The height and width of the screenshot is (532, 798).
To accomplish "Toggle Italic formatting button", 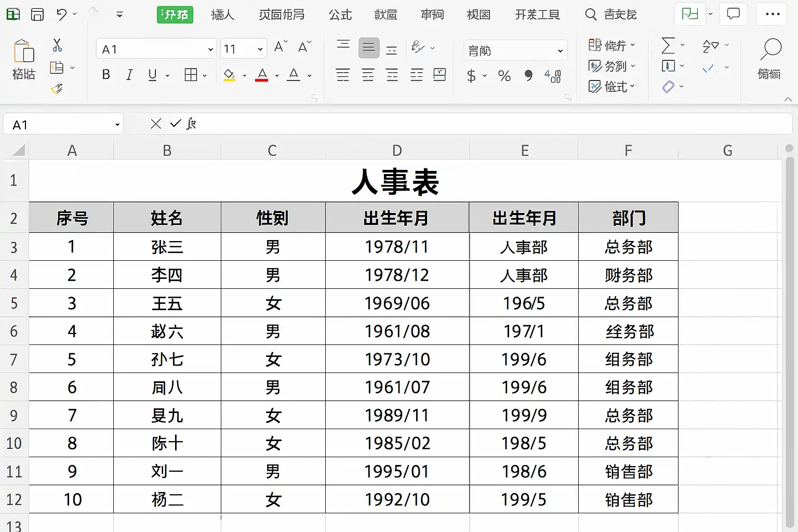I will coord(129,75).
